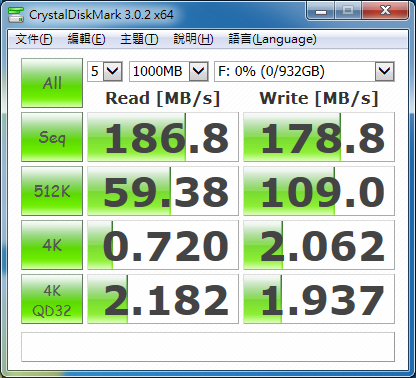Open the 語言(Language) menu

(272, 39)
